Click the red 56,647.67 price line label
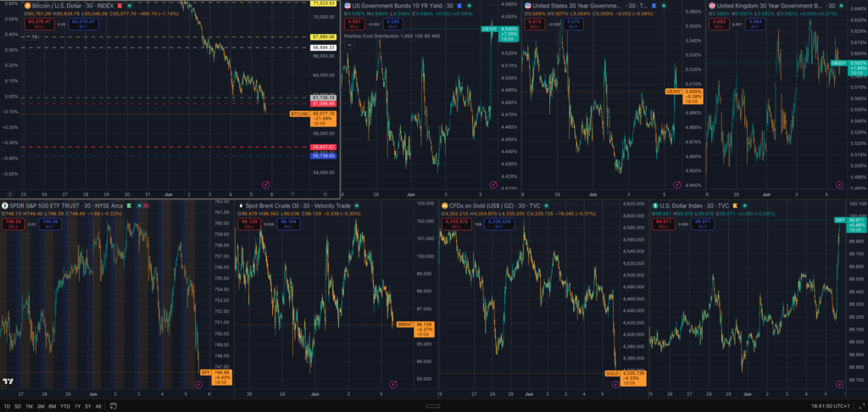868x412 pixels. pos(325,147)
